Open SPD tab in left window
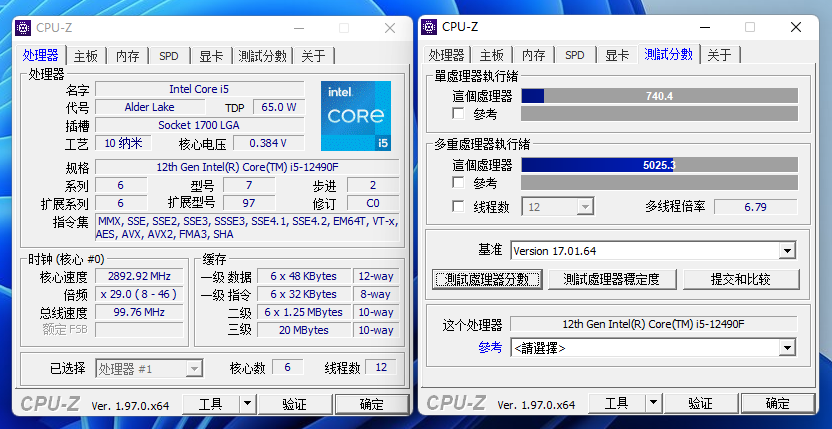 pyautogui.click(x=169, y=56)
